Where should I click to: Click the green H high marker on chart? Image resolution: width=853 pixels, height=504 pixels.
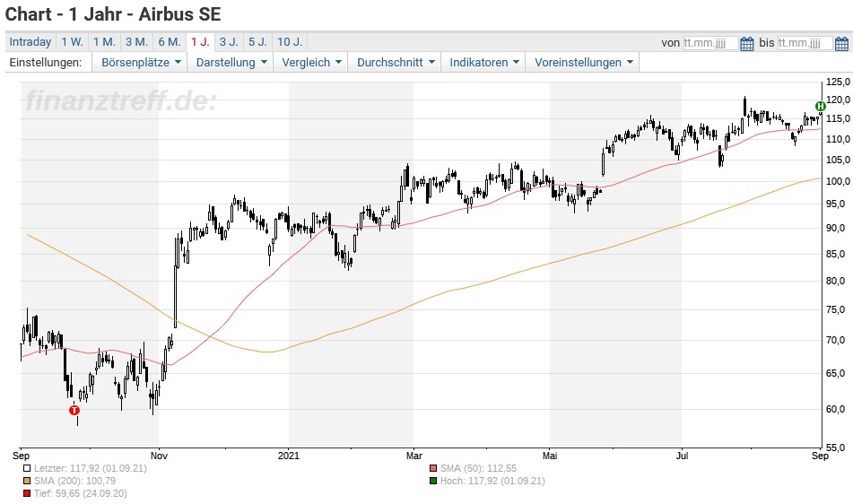(x=821, y=106)
